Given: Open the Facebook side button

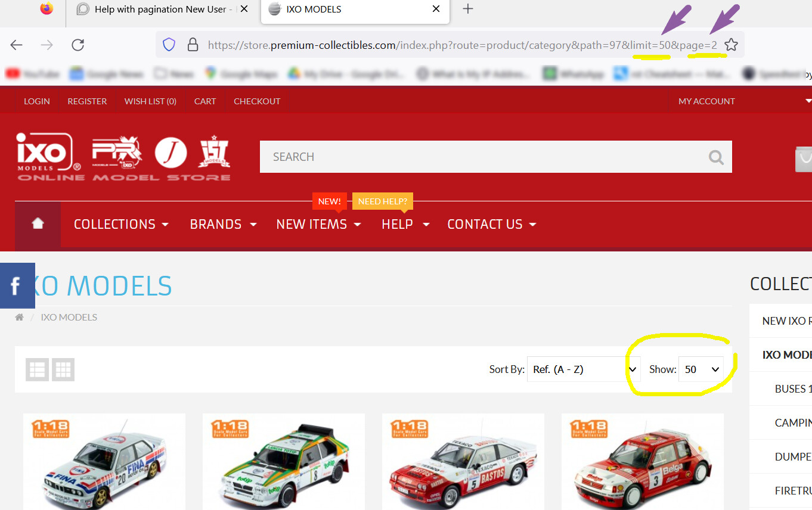Looking at the screenshot, I should (x=17, y=286).
